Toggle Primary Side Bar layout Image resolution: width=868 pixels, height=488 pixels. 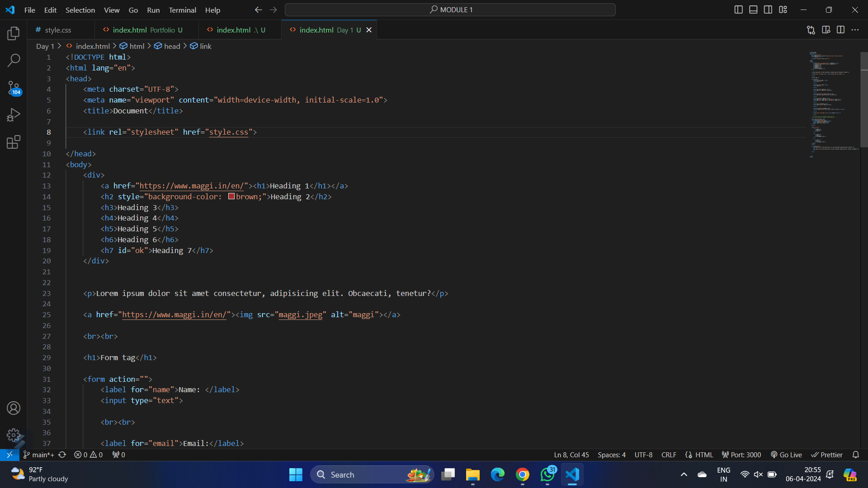739,9
